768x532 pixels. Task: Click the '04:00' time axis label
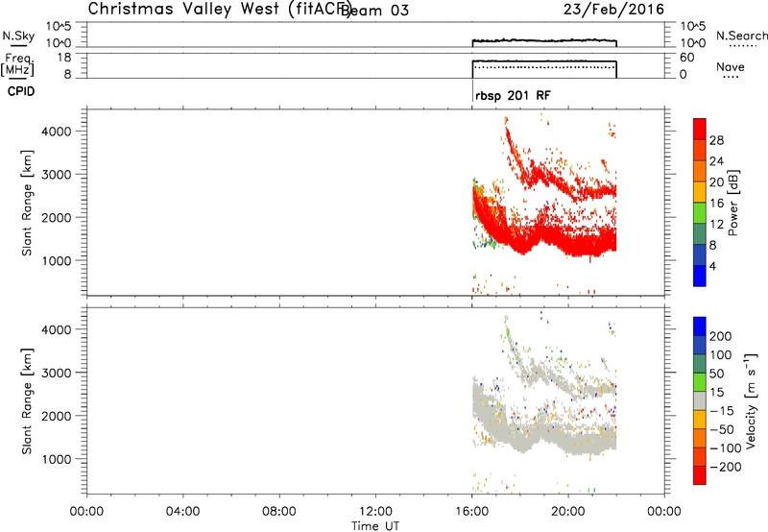[x=183, y=512]
